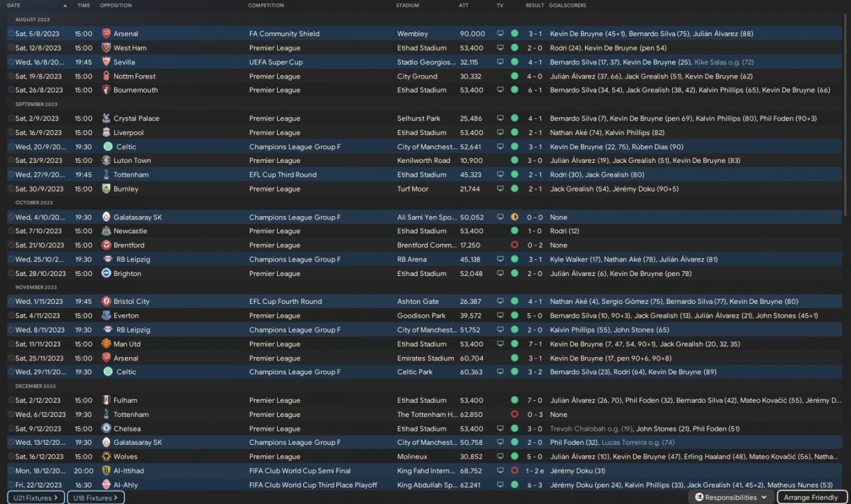Click the green win dot on Man Utd row

515,344
